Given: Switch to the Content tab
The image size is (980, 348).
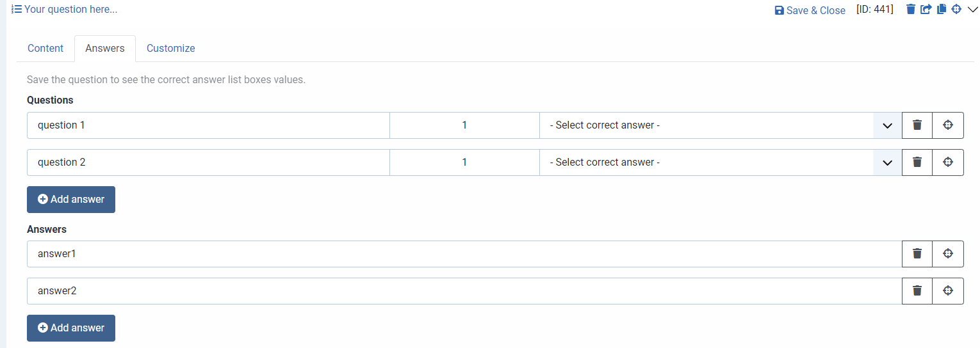Looking at the screenshot, I should (45, 49).
